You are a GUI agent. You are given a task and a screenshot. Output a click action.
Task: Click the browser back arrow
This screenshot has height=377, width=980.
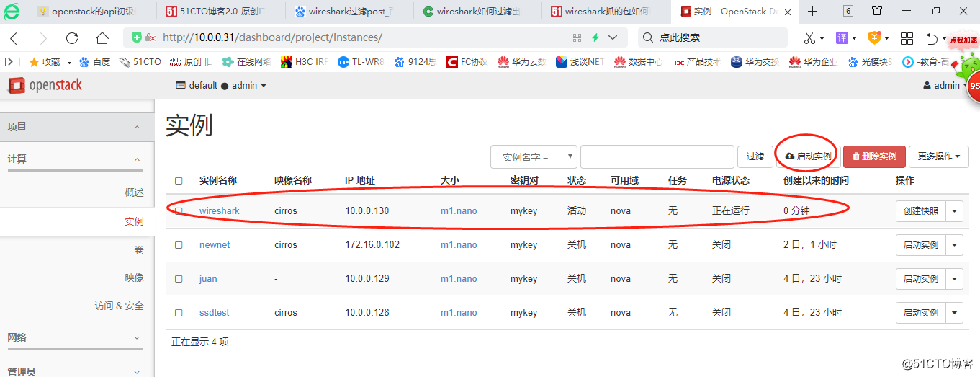click(14, 38)
